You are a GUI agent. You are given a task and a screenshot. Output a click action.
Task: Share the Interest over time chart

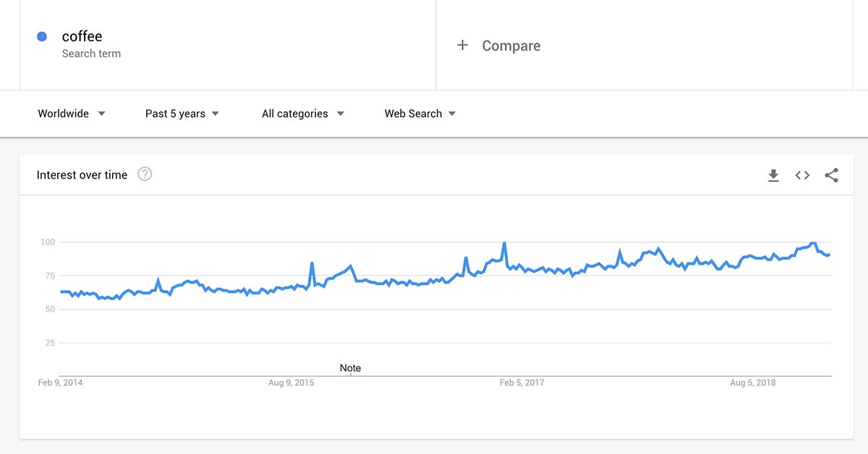(x=831, y=175)
